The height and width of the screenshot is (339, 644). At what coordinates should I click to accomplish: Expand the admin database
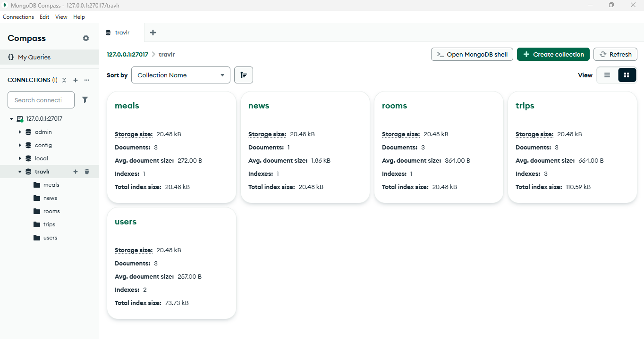click(x=20, y=132)
